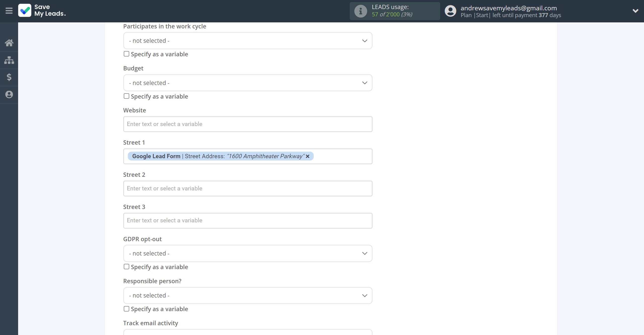Click the LEADS usage counter text
The image size is (644, 335).
pyautogui.click(x=392, y=14)
